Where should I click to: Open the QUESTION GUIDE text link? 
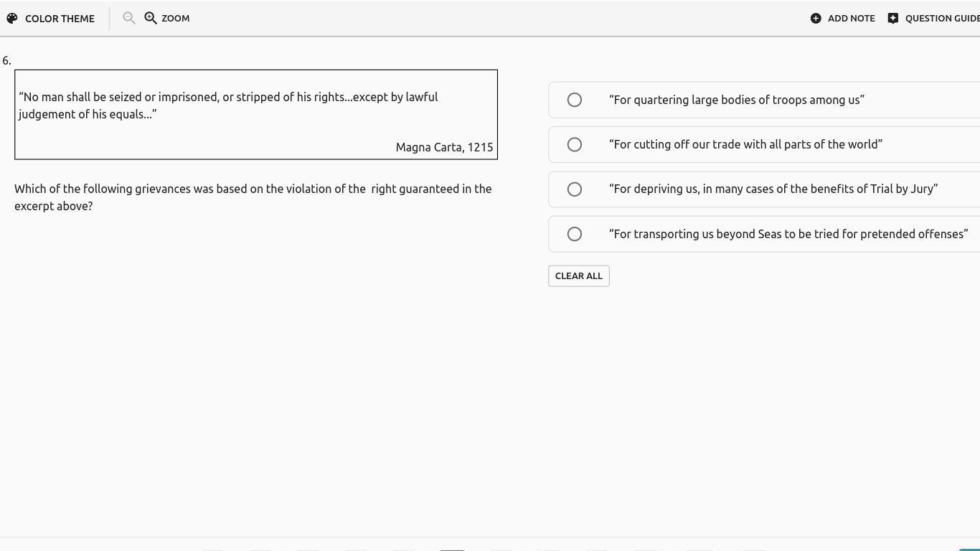pos(942,19)
